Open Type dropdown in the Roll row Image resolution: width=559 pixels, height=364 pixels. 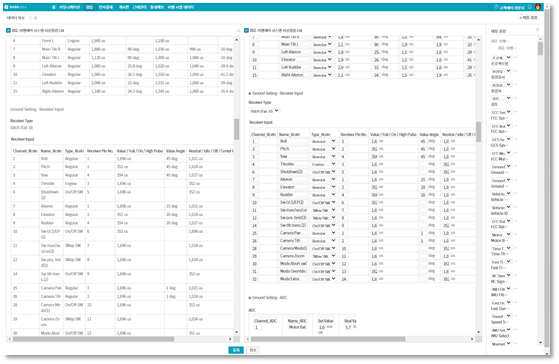tap(323, 141)
